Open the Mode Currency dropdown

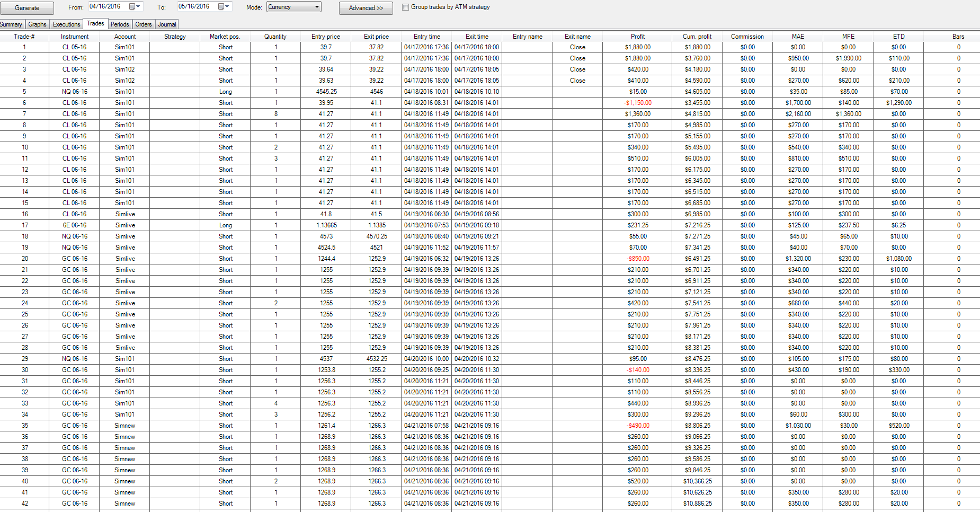(x=294, y=7)
